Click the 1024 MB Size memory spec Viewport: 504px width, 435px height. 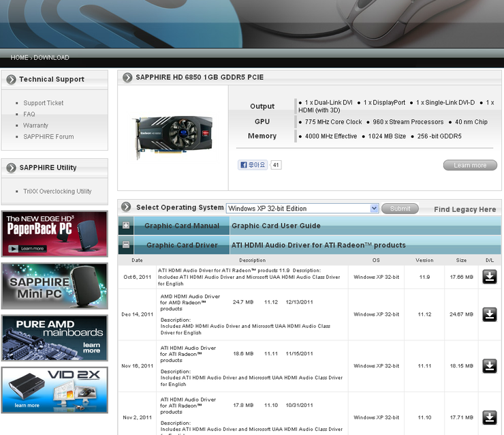(x=387, y=136)
